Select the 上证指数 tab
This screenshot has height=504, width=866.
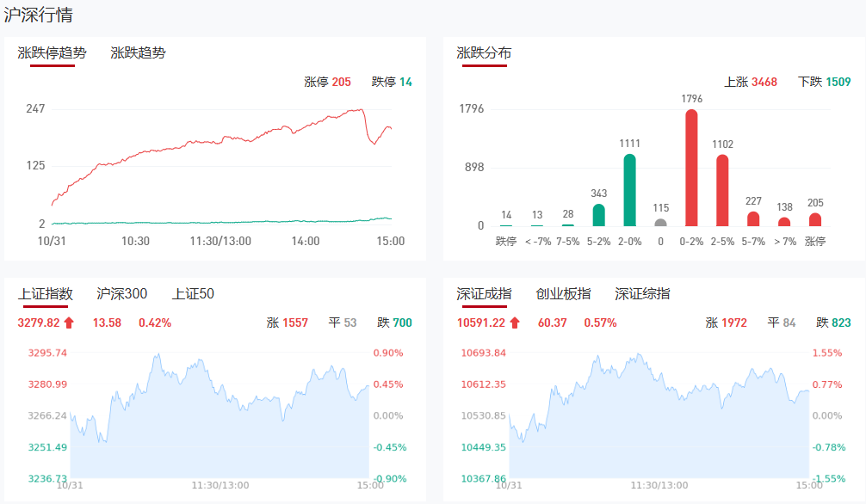[46, 294]
